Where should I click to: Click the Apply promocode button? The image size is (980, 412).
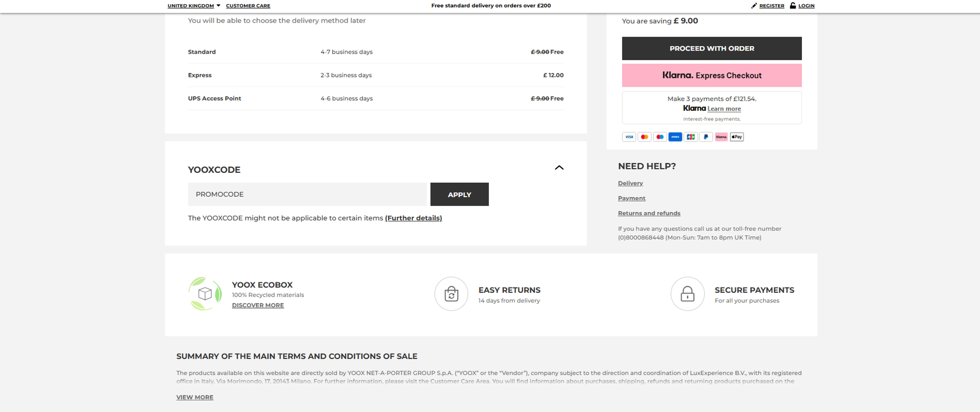click(459, 194)
